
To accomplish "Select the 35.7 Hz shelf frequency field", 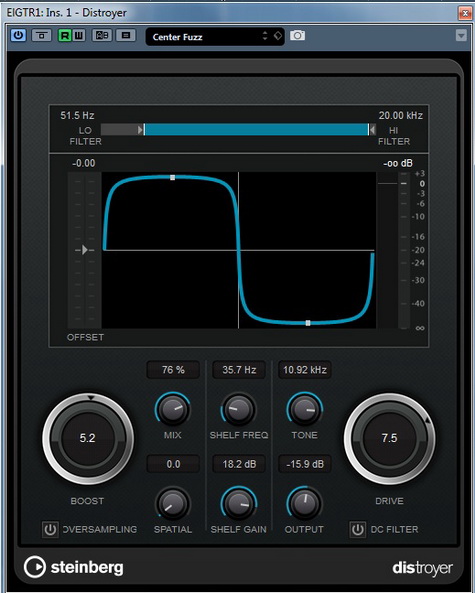I will [x=239, y=369].
